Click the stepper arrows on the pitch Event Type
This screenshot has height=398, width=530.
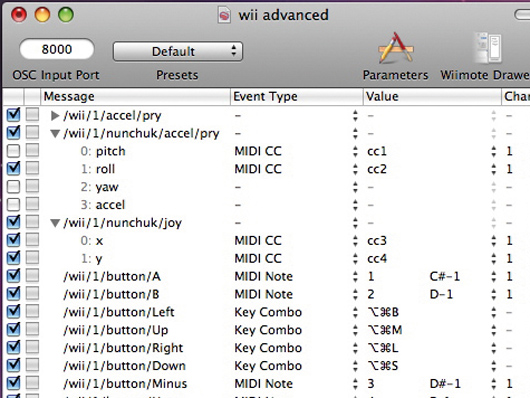coord(355,151)
